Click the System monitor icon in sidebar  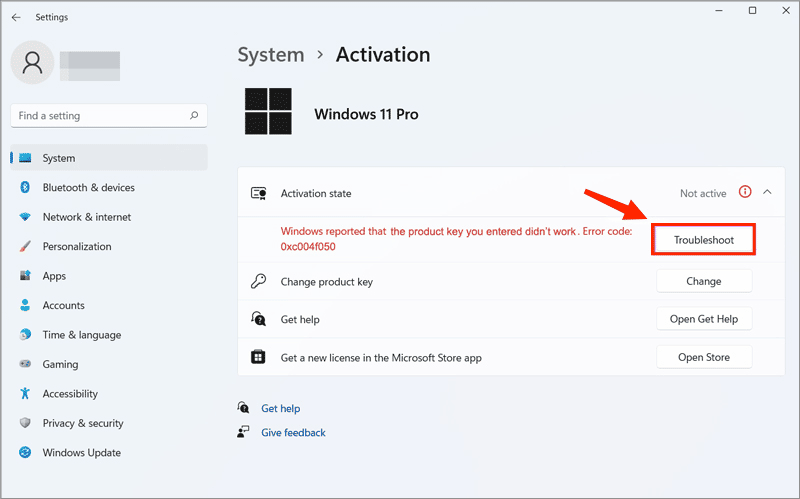pyautogui.click(x=25, y=158)
